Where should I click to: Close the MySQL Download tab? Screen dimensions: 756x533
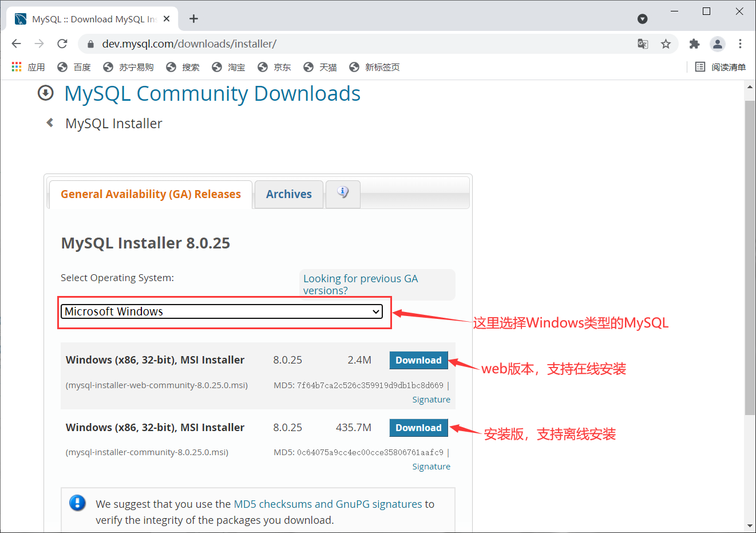(167, 19)
